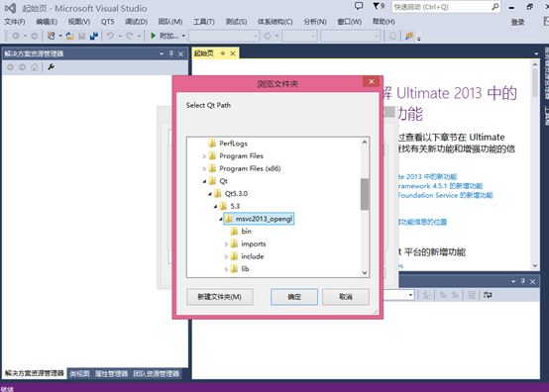This screenshot has height=392, width=549.
Task: Click the search magnifier in Quick Launch
Action: coord(495,7)
